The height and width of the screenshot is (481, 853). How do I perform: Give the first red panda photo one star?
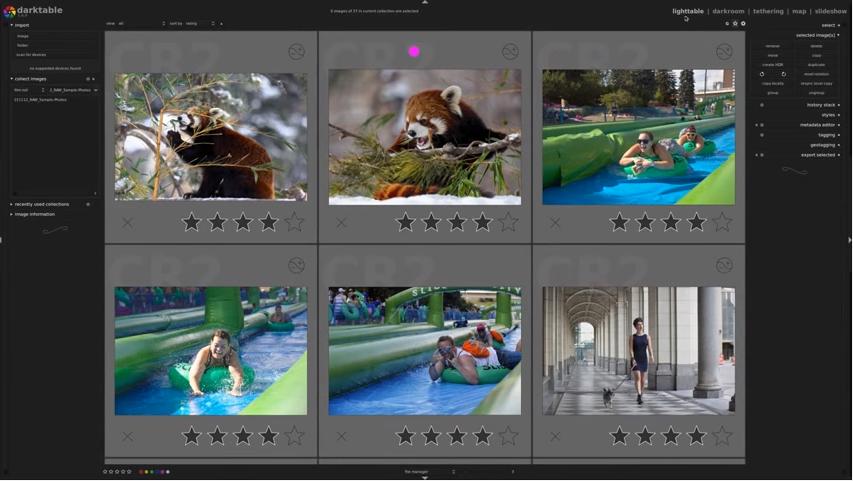[x=191, y=222]
